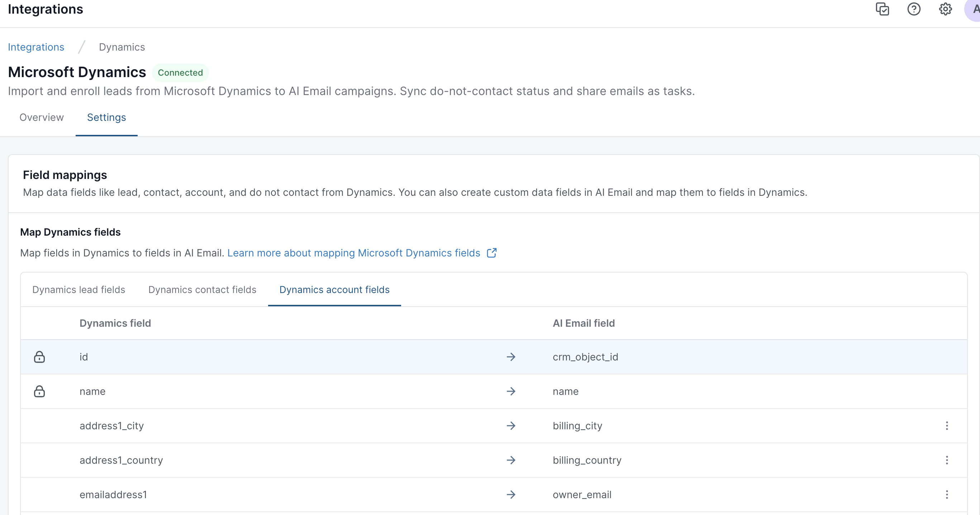980x515 pixels.
Task: Select the emailaddress1 Dynamics field cell
Action: point(113,495)
